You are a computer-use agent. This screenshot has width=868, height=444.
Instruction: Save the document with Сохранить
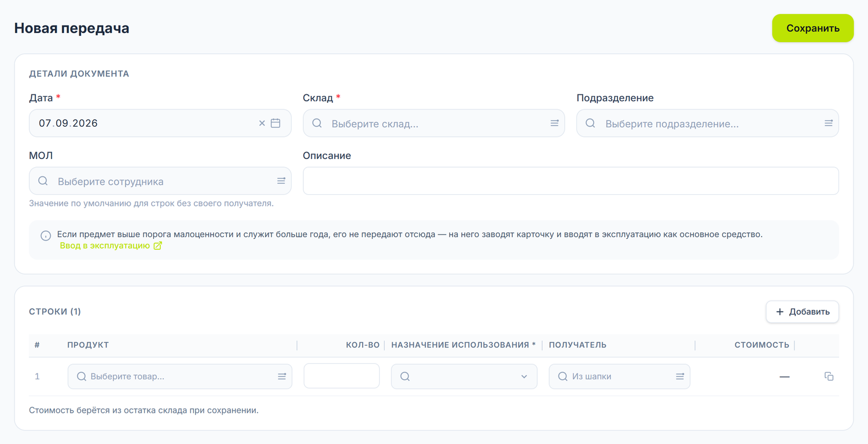coord(812,28)
